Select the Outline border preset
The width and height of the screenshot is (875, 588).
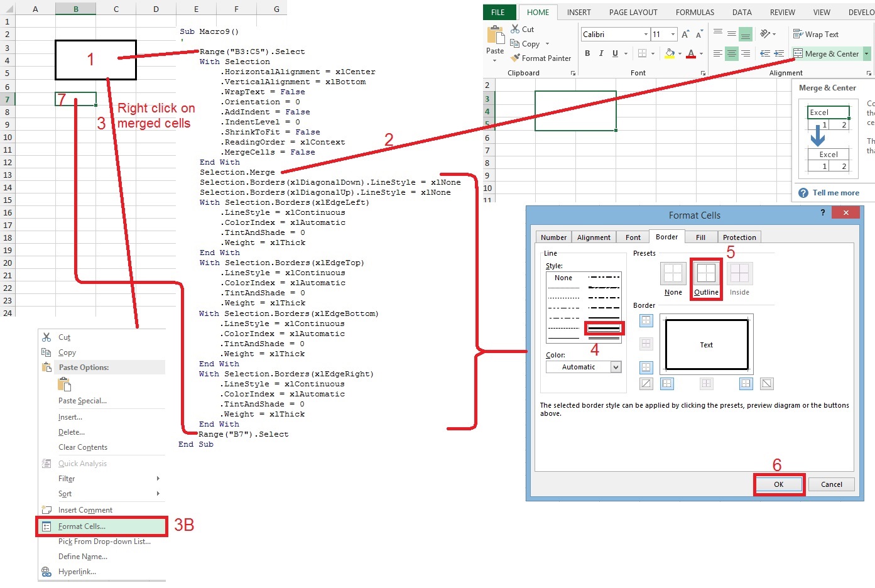[706, 274]
